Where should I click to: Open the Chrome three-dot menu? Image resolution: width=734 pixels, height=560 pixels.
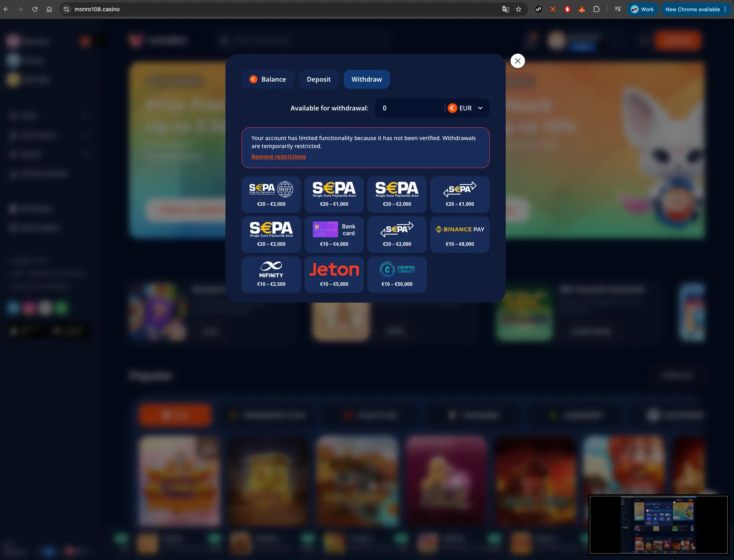(x=725, y=9)
